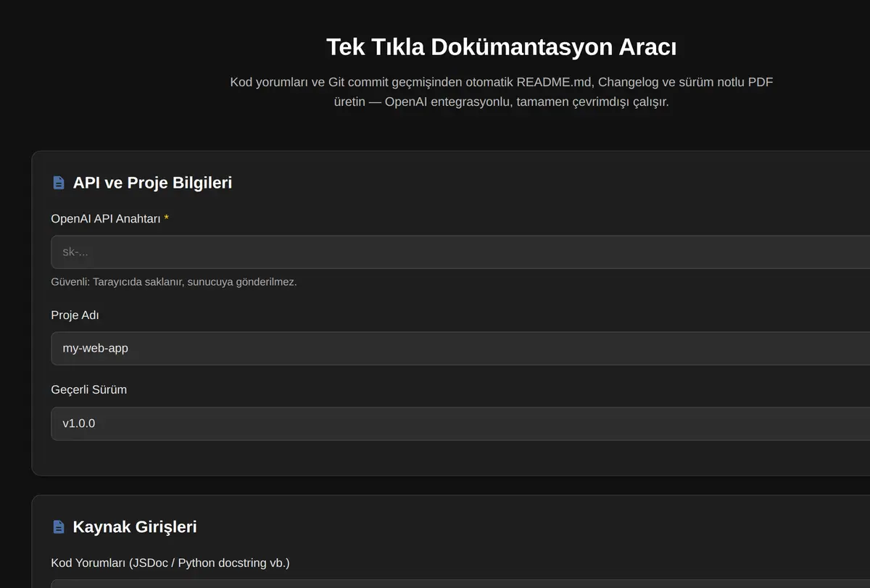Viewport: 870px width, 588px height.
Task: Select the Geçerli Sürüm field showing v1.0.0
Action: point(460,423)
